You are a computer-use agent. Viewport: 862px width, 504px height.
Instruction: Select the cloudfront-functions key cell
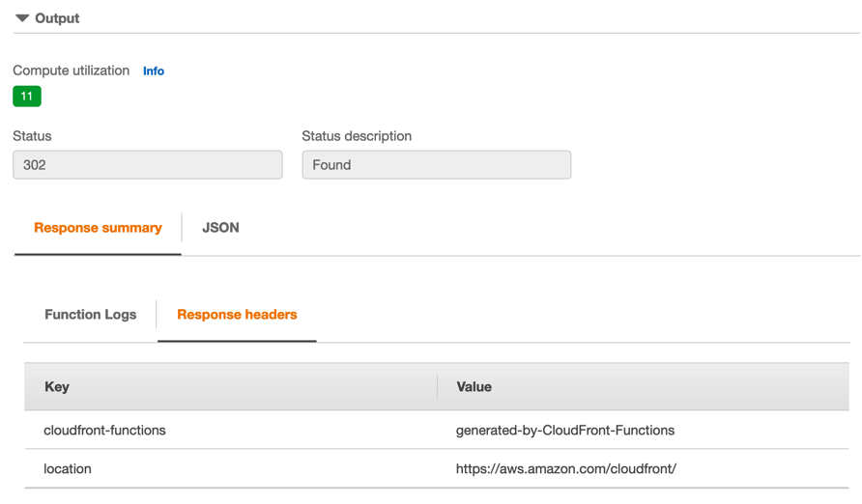coord(104,431)
